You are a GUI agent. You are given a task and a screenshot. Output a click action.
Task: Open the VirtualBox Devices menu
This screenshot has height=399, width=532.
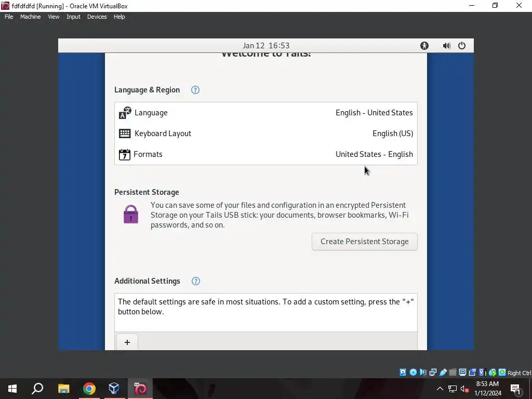(x=97, y=17)
